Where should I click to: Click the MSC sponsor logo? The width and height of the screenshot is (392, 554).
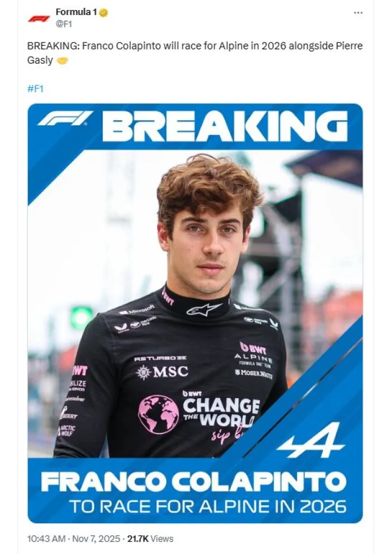[x=162, y=372]
